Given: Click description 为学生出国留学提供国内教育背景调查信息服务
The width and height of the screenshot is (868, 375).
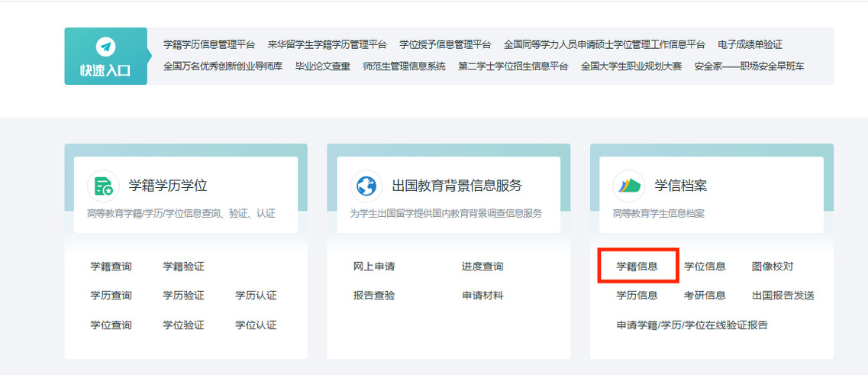Looking at the screenshot, I should (446, 214).
